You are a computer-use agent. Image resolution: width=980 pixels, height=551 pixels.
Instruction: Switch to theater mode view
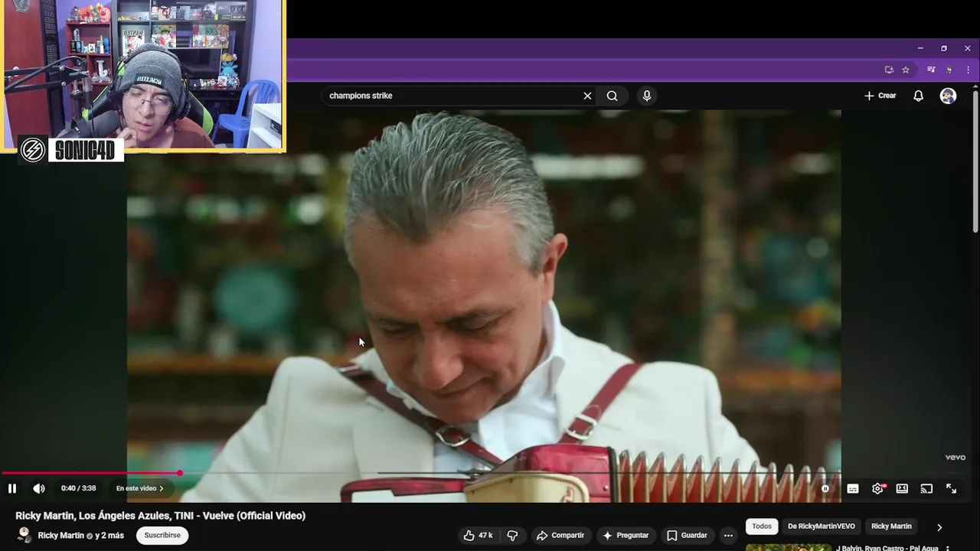point(902,488)
